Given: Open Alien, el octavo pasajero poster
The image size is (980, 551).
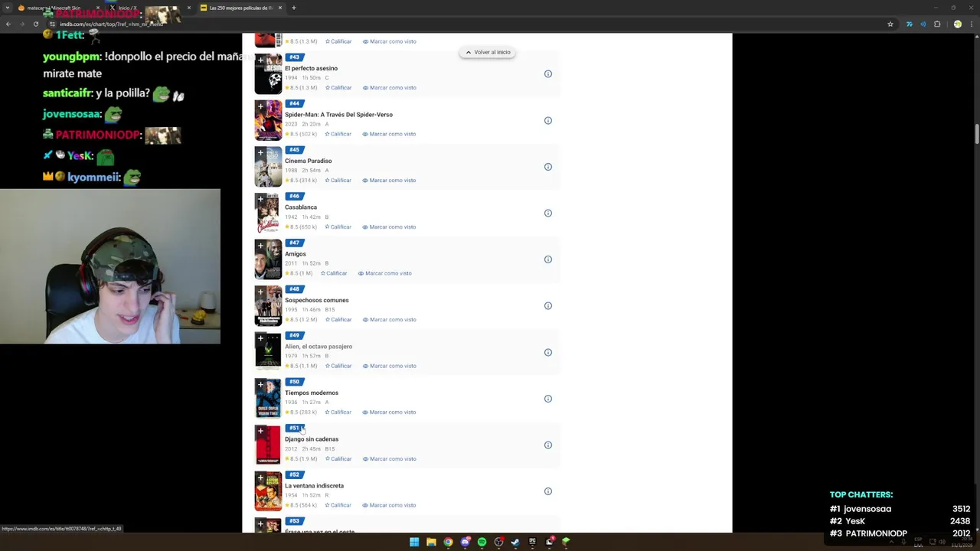Looking at the screenshot, I should tap(268, 353).
